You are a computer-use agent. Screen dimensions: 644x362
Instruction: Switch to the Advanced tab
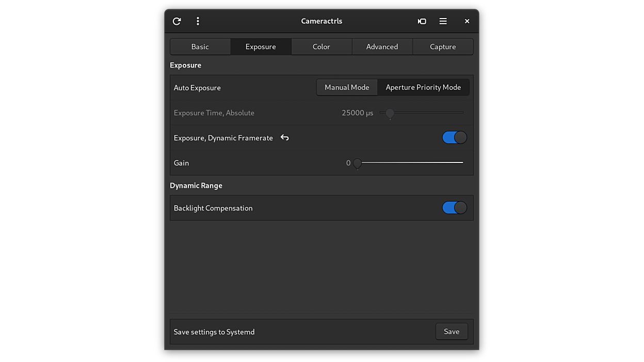pos(382,46)
